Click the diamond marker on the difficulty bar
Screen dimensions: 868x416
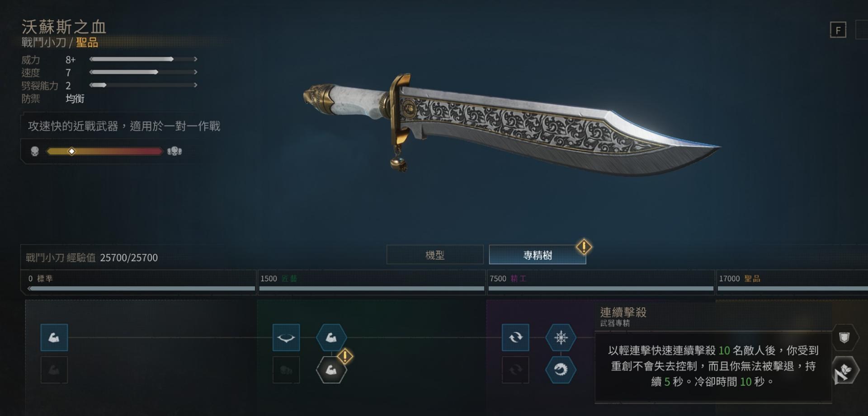71,151
